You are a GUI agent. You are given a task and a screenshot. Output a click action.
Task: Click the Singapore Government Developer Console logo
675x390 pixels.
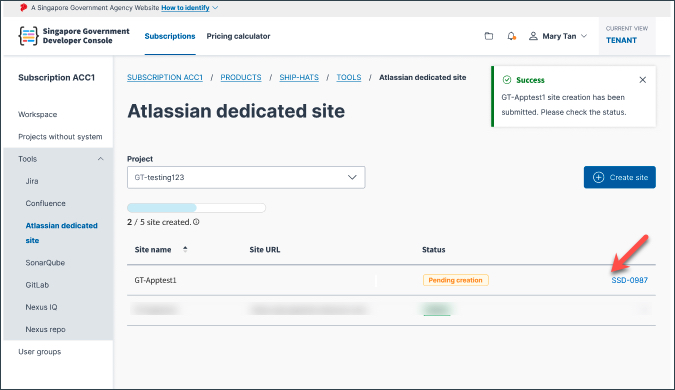point(74,36)
